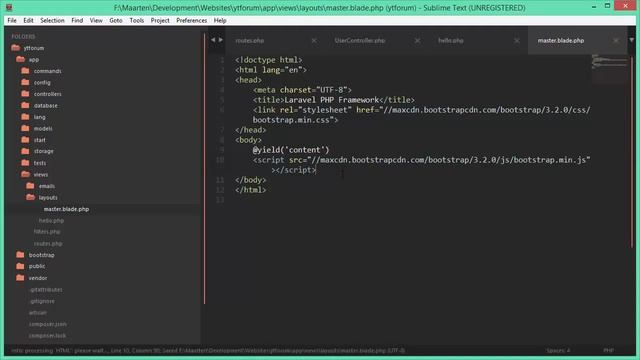Screen dimensions: 640x360
Task: Open .gitignore in the sidebar
Action: coord(42,301)
